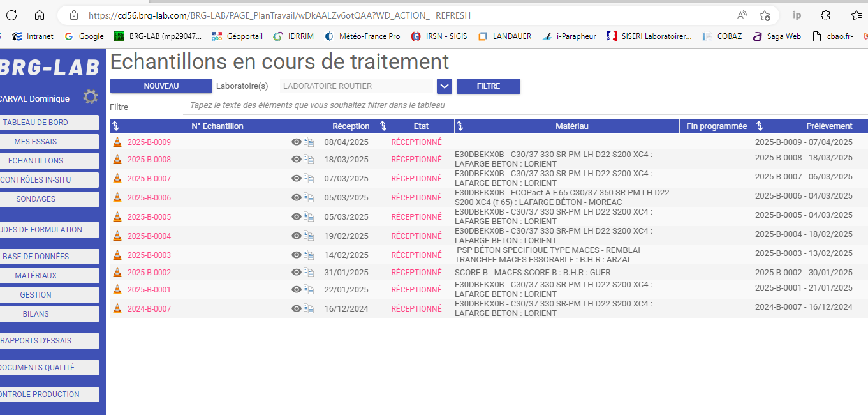Open sample link 2025-B-0004
The image size is (868, 415).
coord(149,236)
